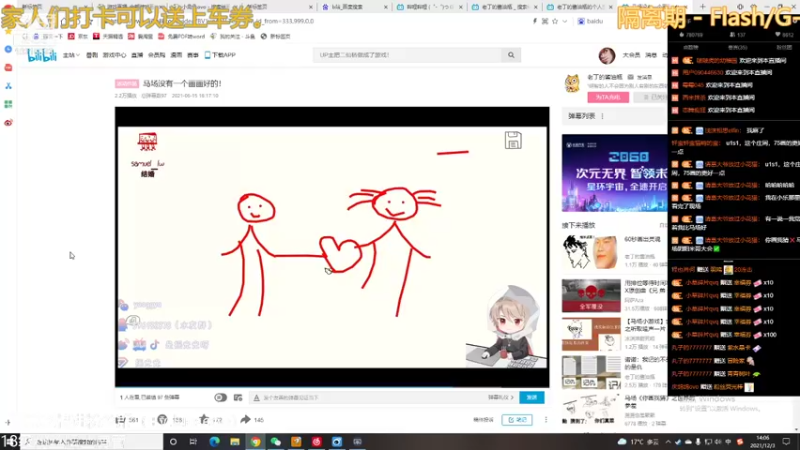The width and height of the screenshot is (800, 450).
Task: Click the blue 发送 danmaku button
Action: 532,397
